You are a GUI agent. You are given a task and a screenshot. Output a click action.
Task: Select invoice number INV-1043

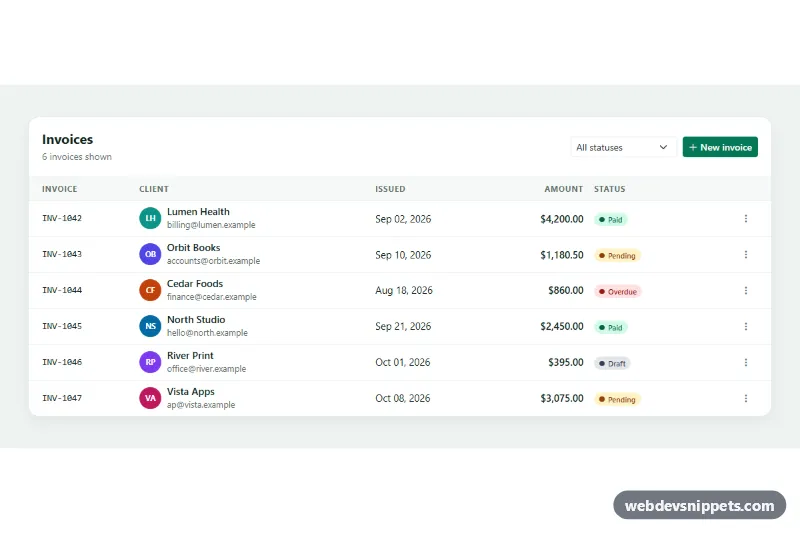[62, 254]
